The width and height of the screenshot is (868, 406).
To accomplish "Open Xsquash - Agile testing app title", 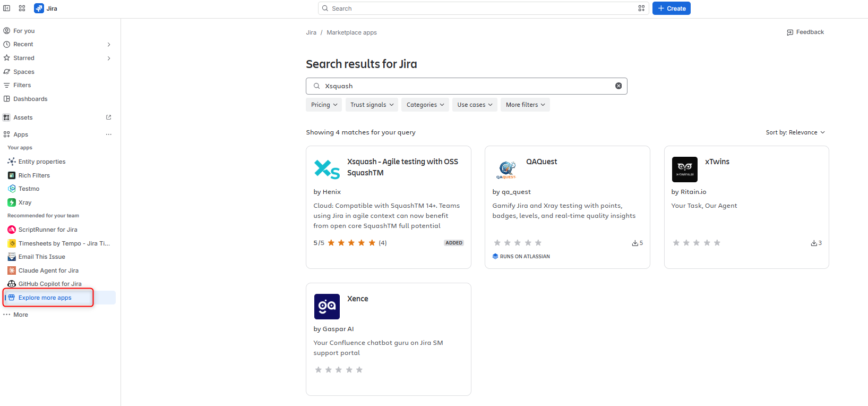I will [x=402, y=167].
